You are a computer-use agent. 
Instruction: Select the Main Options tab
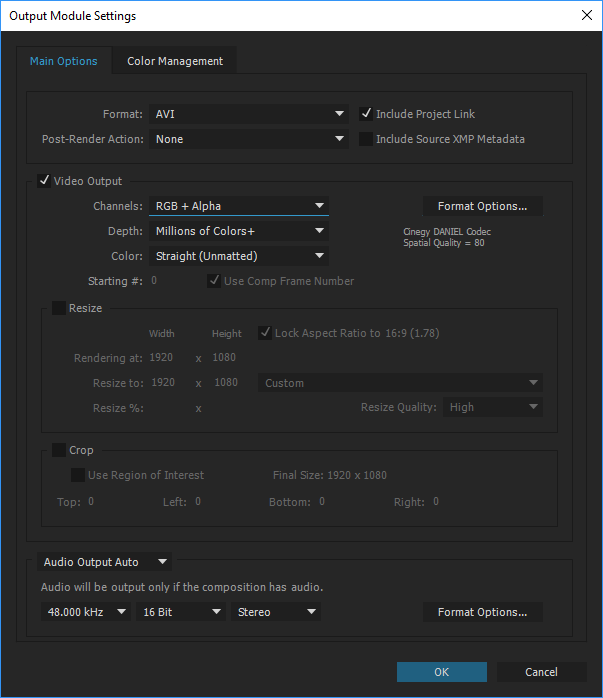64,61
